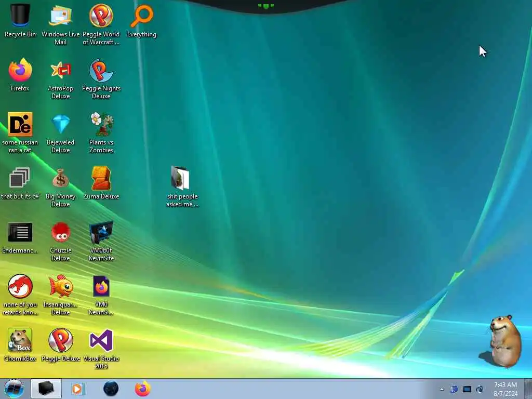Click the circular arrow tray icon
The width and height of the screenshot is (532, 399).
point(480,390)
